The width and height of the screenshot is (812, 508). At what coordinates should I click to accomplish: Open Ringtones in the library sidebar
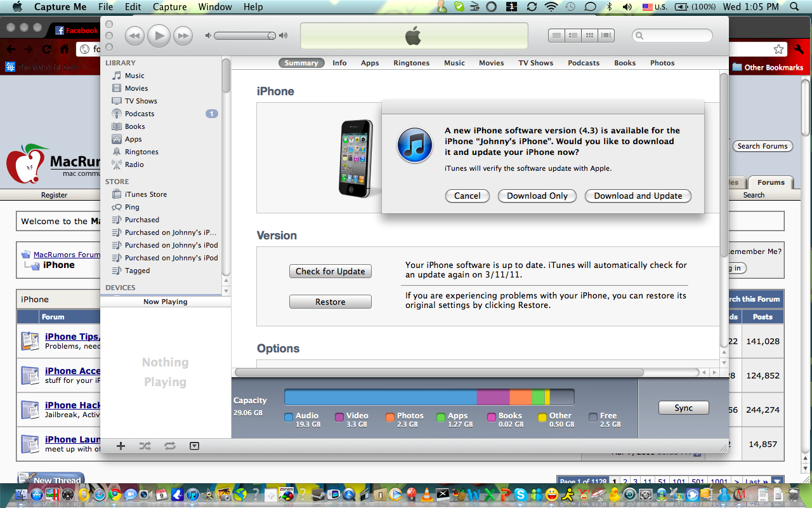pos(141,152)
